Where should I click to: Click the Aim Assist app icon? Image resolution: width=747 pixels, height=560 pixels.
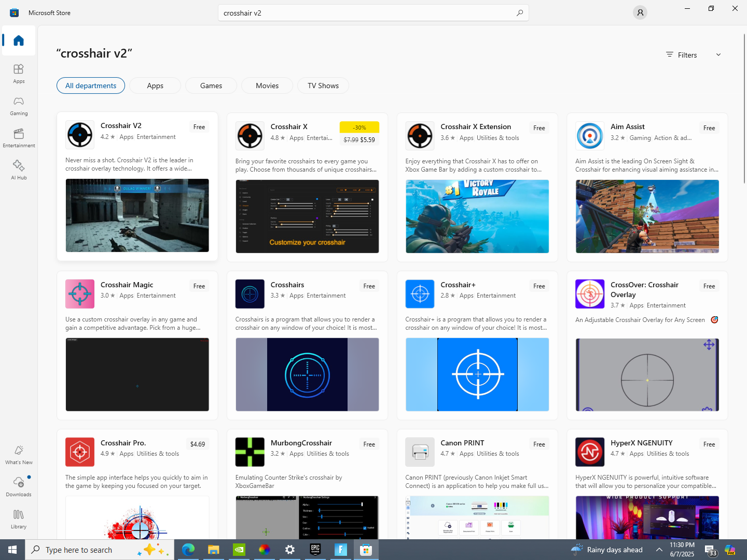[x=590, y=136]
